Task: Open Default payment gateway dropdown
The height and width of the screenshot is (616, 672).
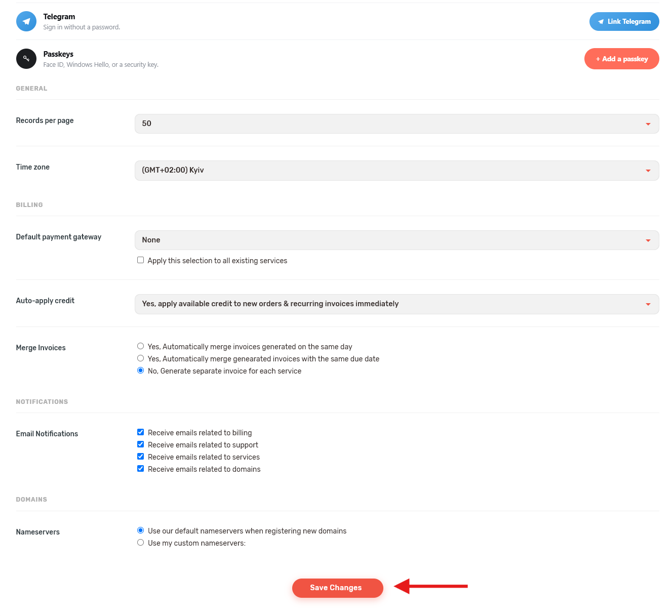Action: coord(397,240)
